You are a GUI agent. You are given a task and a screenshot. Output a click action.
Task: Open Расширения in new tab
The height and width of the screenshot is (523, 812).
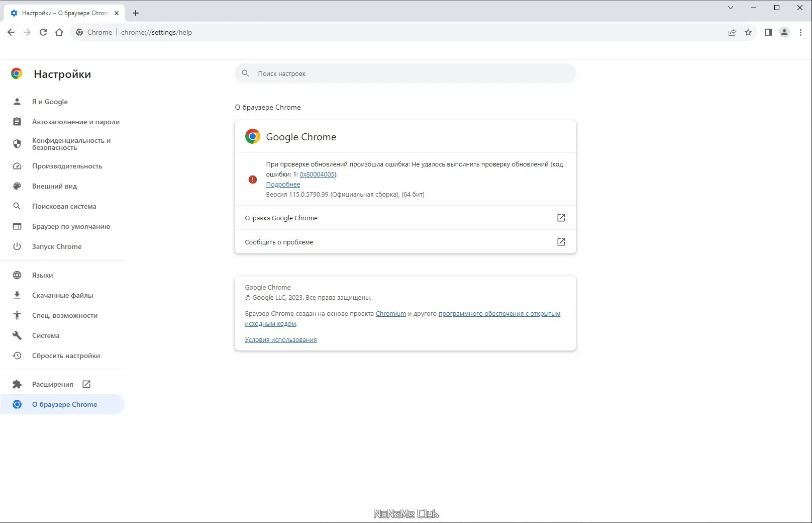63,384
